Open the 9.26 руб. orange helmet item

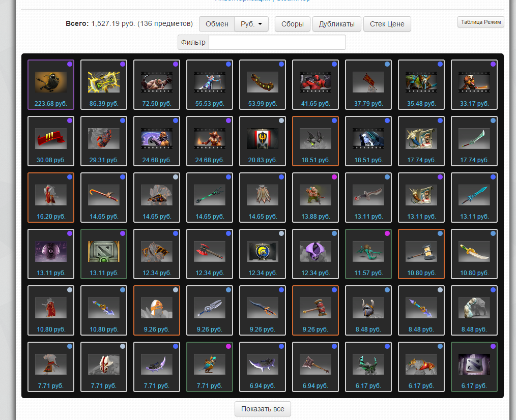(157, 311)
